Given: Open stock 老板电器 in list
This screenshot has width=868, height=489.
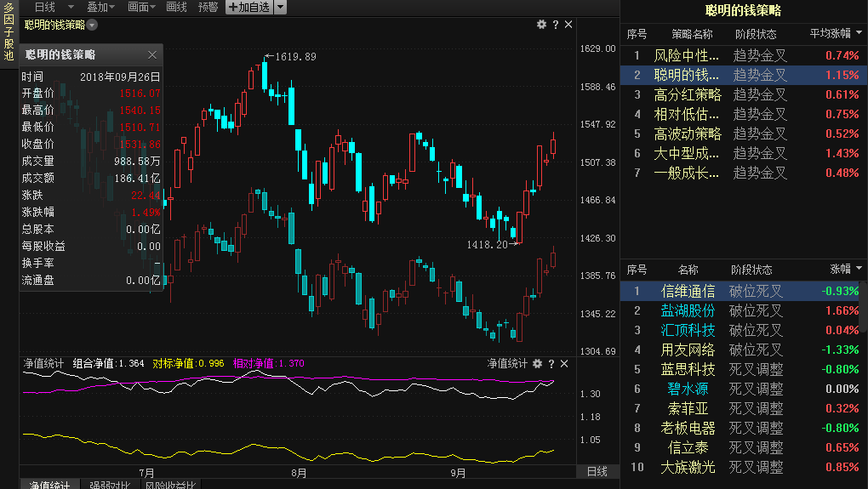Looking at the screenshot, I should click(688, 428).
